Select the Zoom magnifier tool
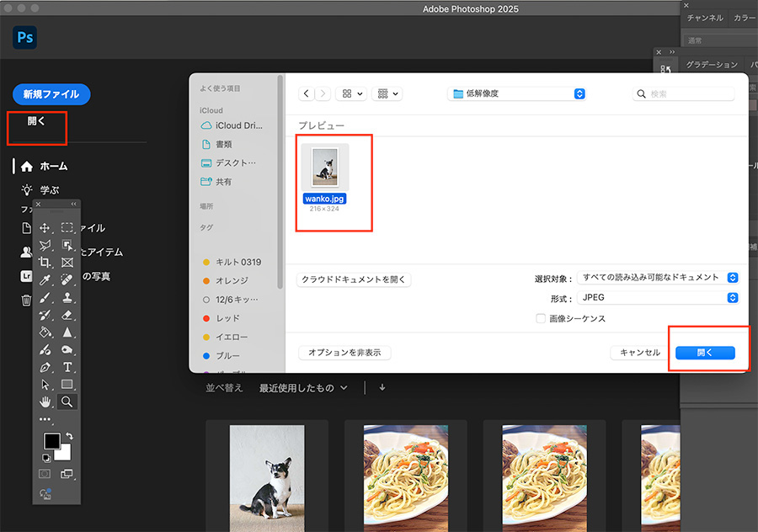 click(x=67, y=402)
